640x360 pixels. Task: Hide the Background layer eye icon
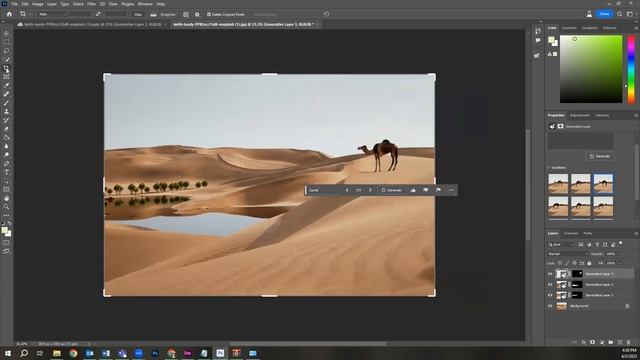click(x=550, y=306)
